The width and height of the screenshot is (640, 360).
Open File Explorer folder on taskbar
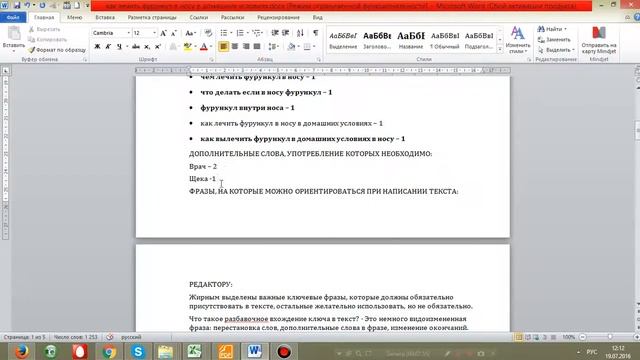tap(166, 351)
